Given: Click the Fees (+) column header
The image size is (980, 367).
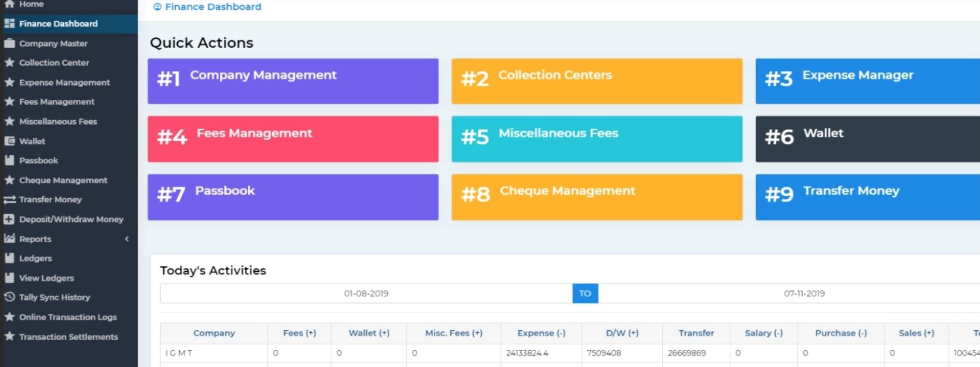Looking at the screenshot, I should click(300, 333).
